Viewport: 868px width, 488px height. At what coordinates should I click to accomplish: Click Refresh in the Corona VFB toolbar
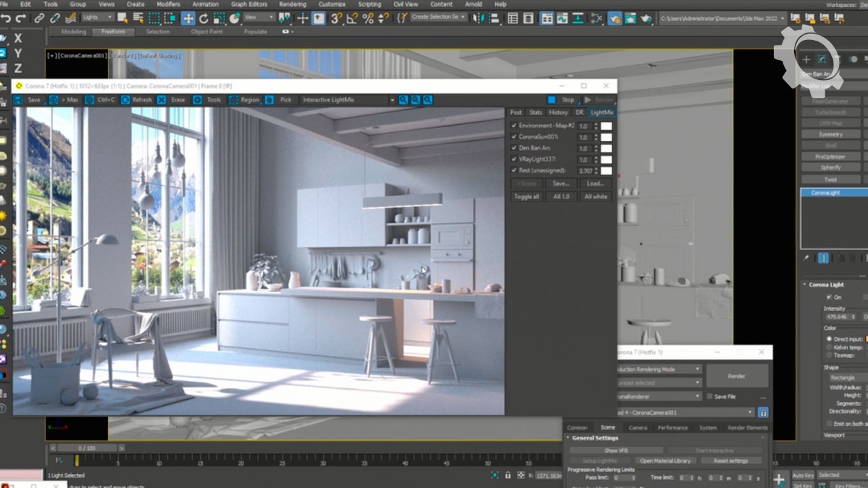click(x=137, y=100)
